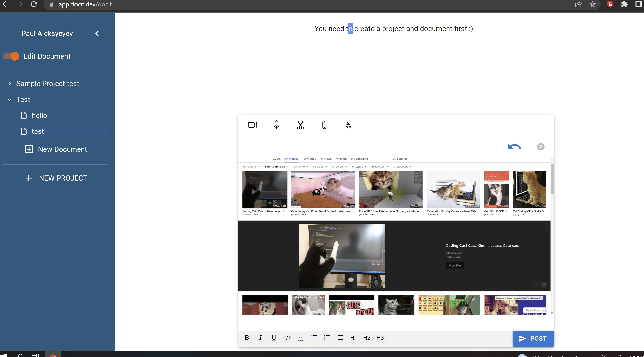Select Cute Puppy and Kitten Decal Codes thumbnail
The height and width of the screenshot is (357, 644).
[323, 189]
